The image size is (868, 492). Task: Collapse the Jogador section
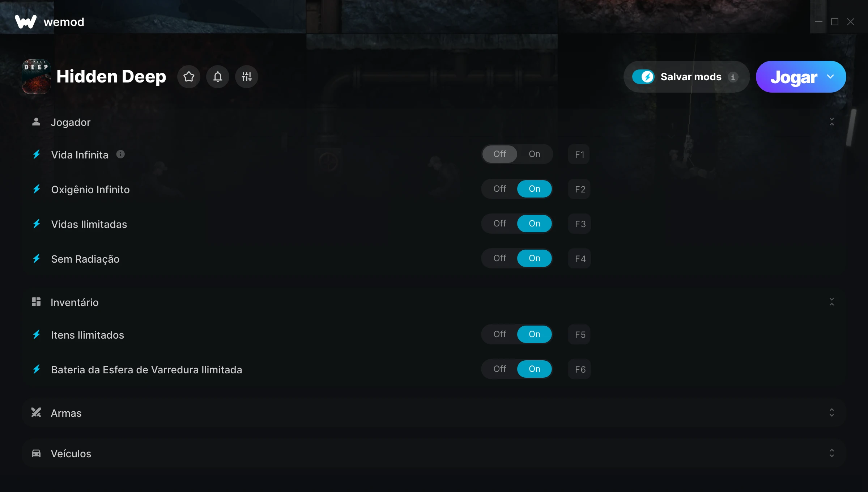(x=832, y=122)
